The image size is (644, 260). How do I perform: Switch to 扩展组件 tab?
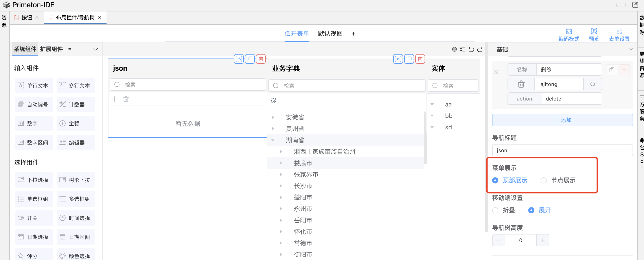click(x=51, y=49)
